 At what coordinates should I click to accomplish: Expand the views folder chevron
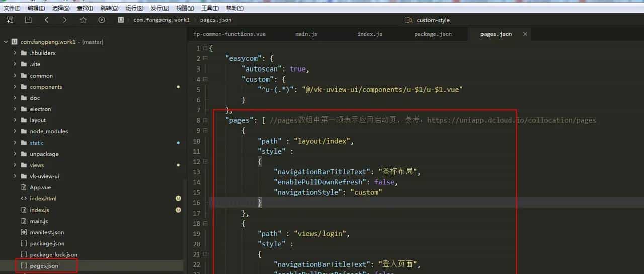pos(15,165)
